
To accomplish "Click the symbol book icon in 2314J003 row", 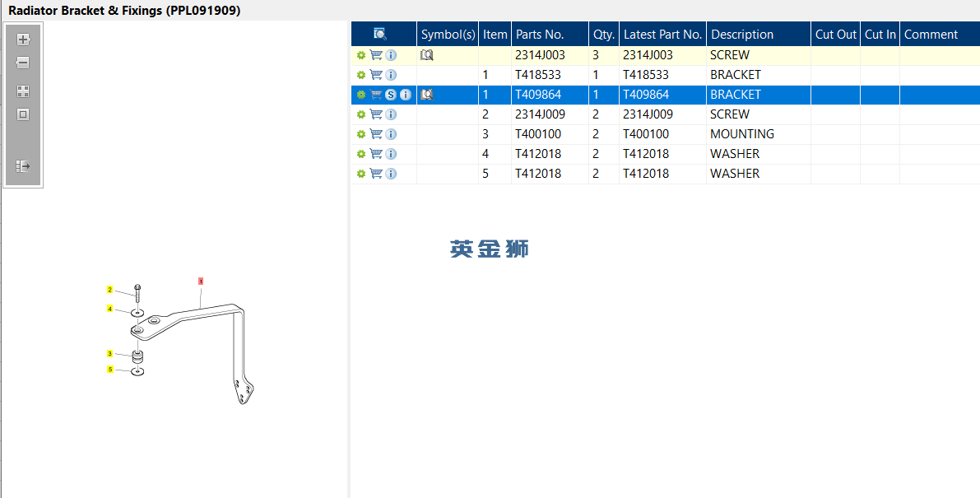I will pos(427,55).
